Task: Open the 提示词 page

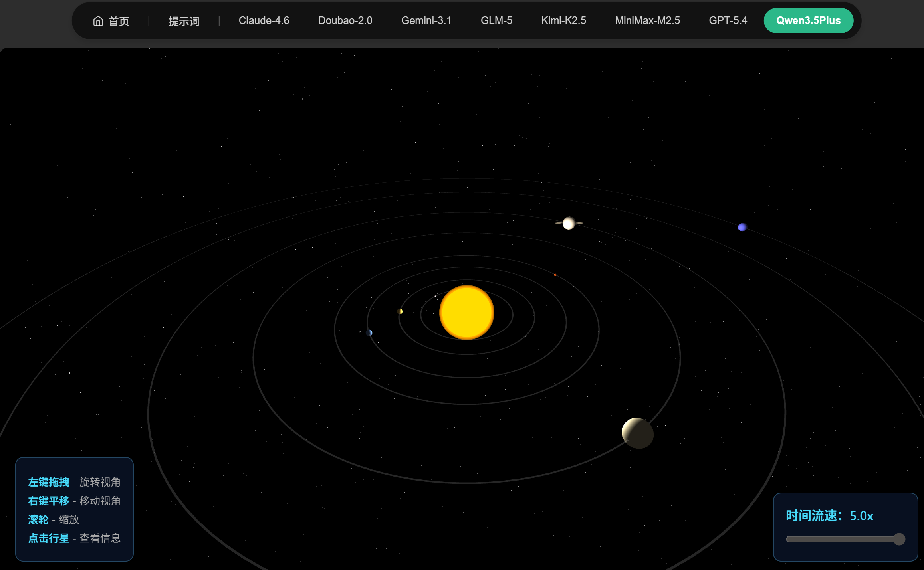Action: point(184,21)
